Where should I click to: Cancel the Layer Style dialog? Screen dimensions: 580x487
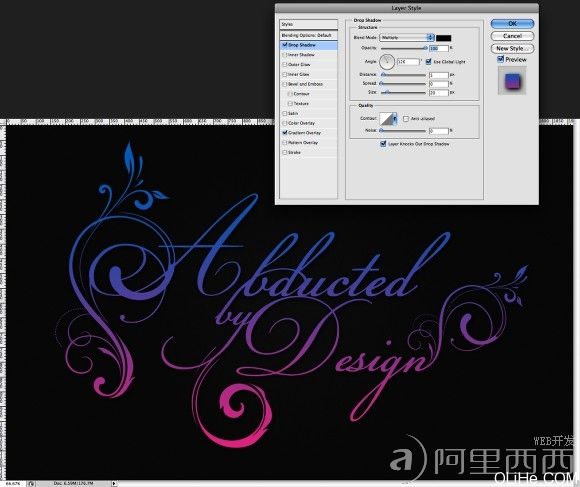coord(512,36)
